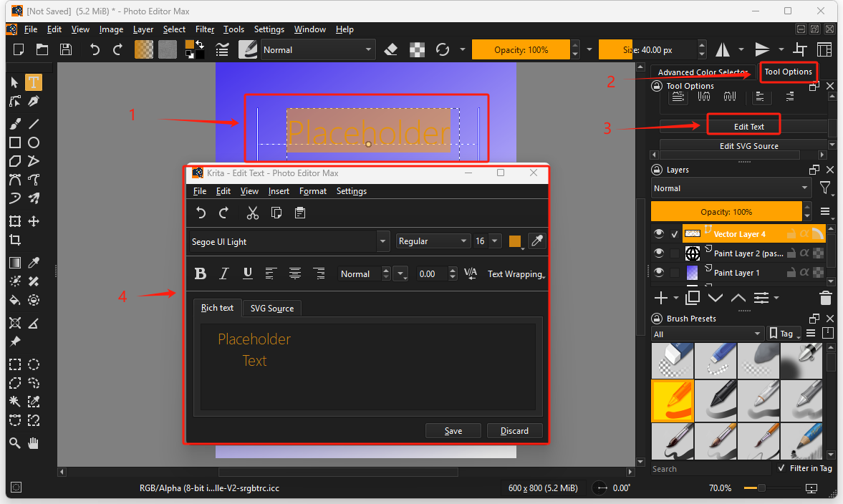
Task: Hide Paint Layer 1 with its eye icon
Action: pos(659,273)
